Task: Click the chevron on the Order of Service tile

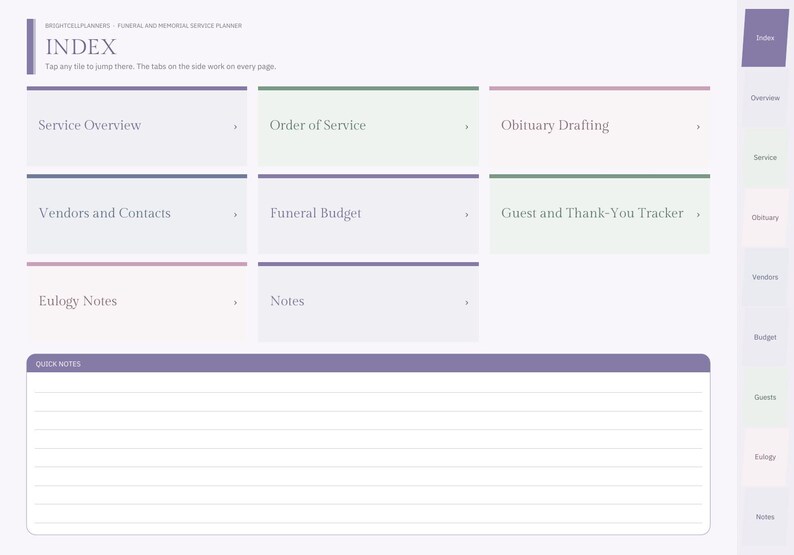Action: [x=467, y=127]
